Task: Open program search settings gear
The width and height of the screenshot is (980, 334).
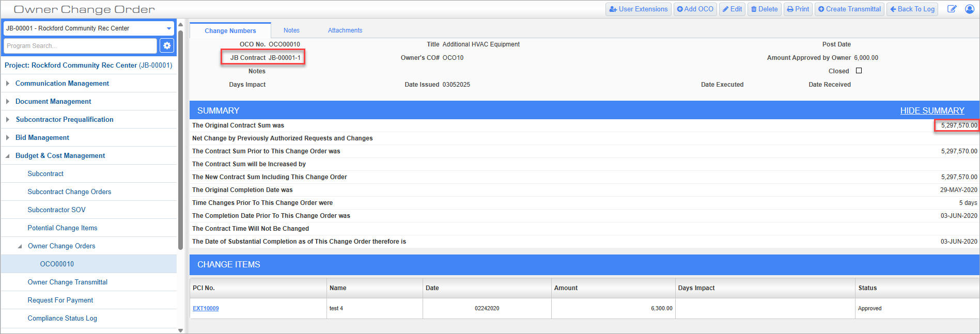Action: (166, 45)
